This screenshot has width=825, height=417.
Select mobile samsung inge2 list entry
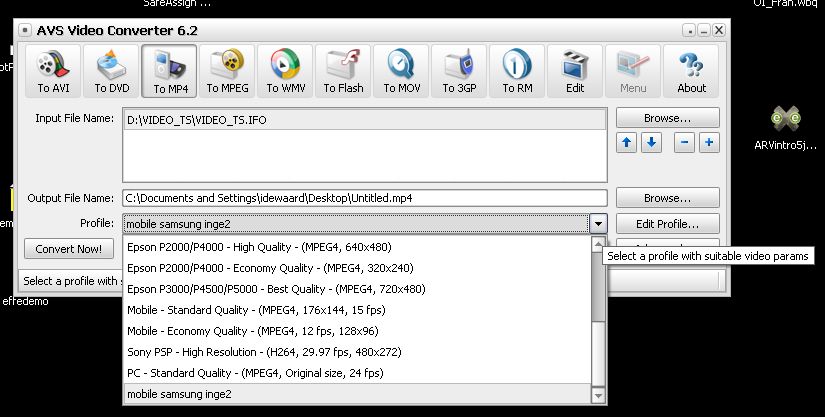pos(358,394)
